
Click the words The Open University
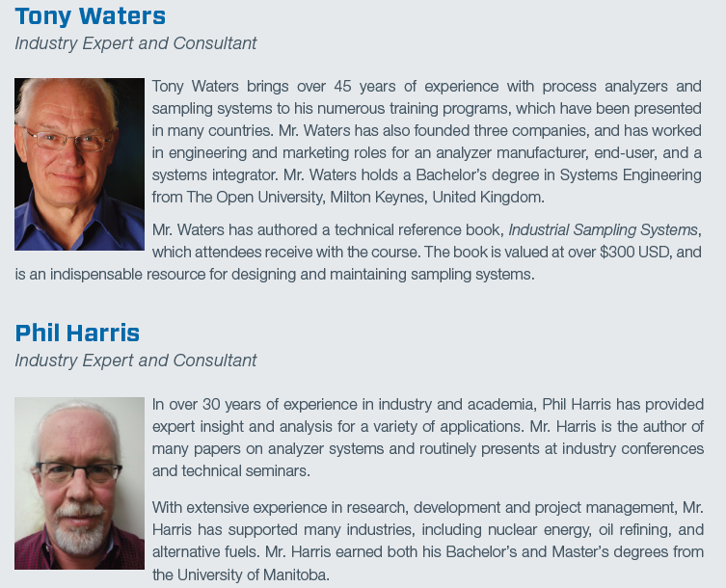[x=255, y=198]
